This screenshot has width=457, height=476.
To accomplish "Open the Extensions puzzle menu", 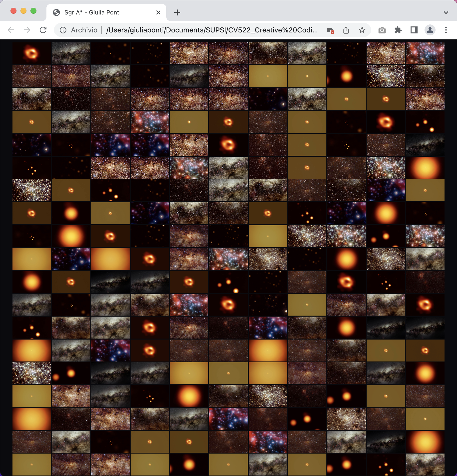I will pyautogui.click(x=398, y=30).
